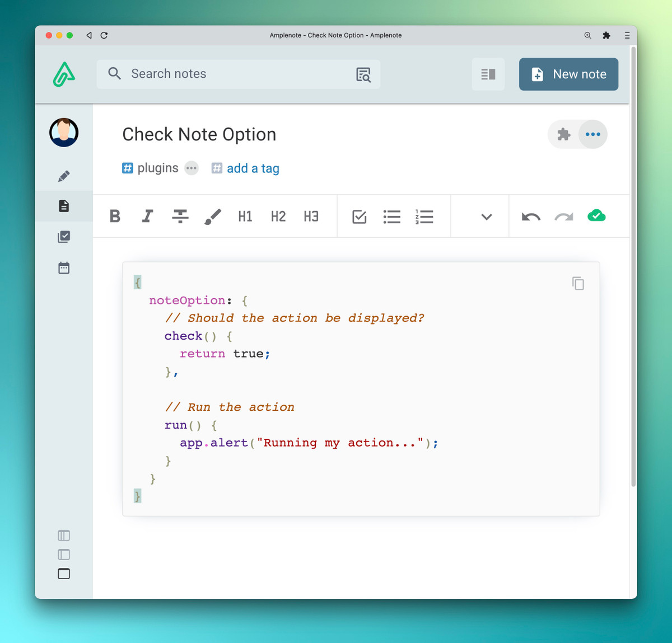
Task: Open options for the plugins tag
Action: pyautogui.click(x=191, y=168)
